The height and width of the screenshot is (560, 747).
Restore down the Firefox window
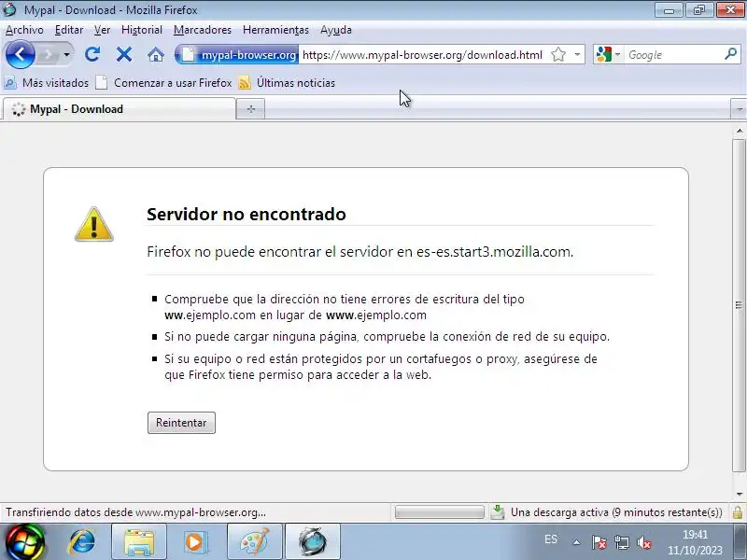pos(698,10)
